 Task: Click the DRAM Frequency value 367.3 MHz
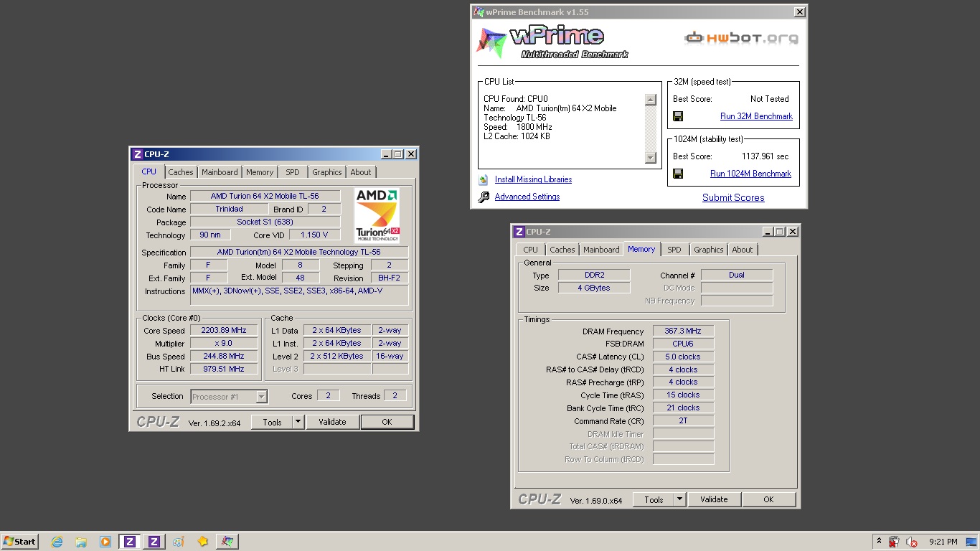[683, 331]
